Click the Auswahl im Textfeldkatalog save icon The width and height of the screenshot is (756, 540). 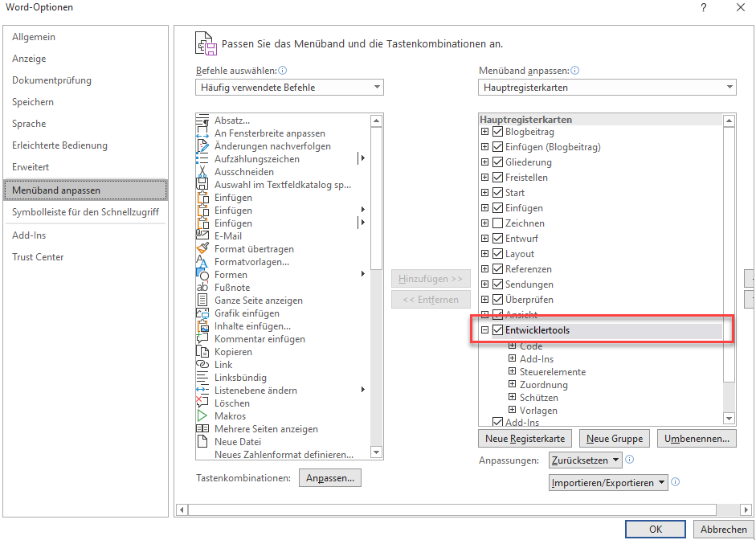click(x=202, y=185)
